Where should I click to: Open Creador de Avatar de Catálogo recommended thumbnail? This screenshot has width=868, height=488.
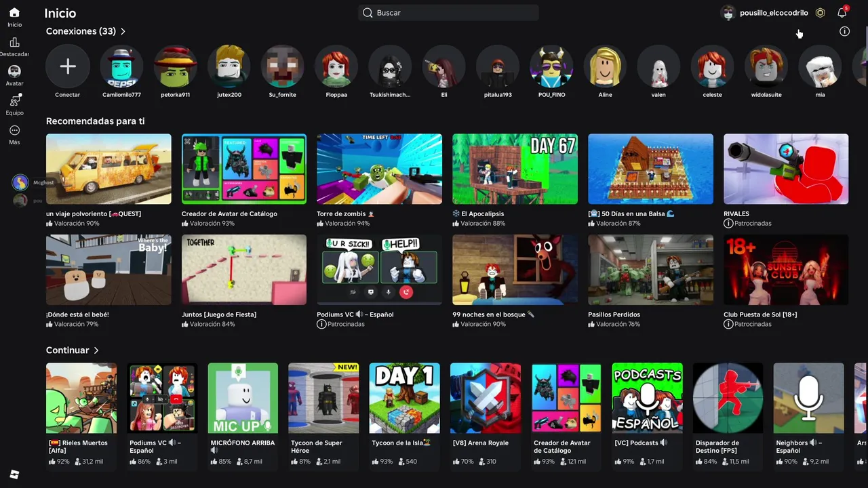coord(244,169)
